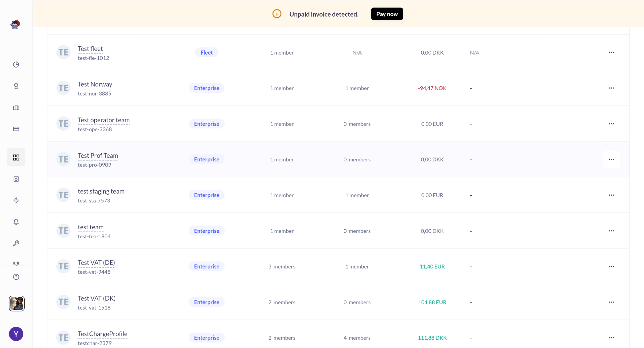
Task: Open the help question mark icon
Action: click(16, 277)
